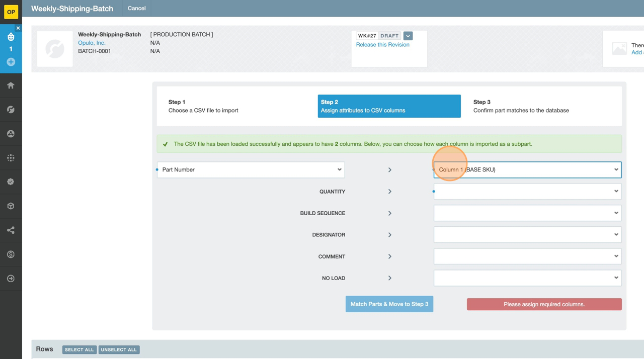Click the Release this Revision link

[382, 45]
